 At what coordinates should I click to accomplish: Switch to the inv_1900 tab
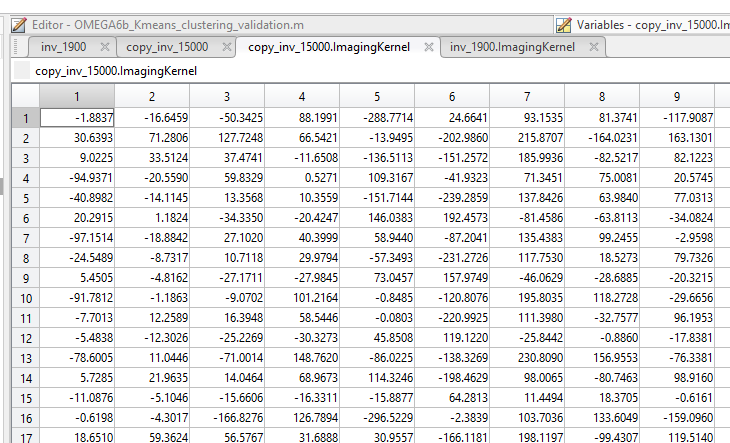tap(63, 47)
